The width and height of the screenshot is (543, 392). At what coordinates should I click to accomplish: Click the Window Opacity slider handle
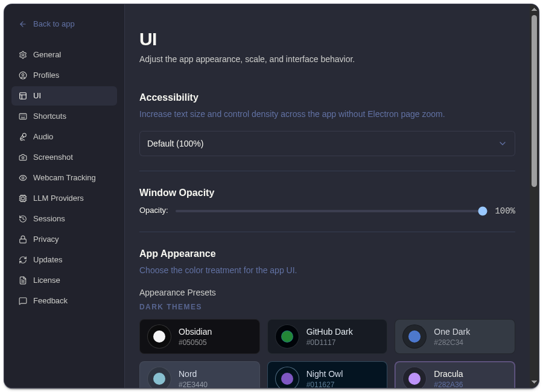click(x=483, y=211)
